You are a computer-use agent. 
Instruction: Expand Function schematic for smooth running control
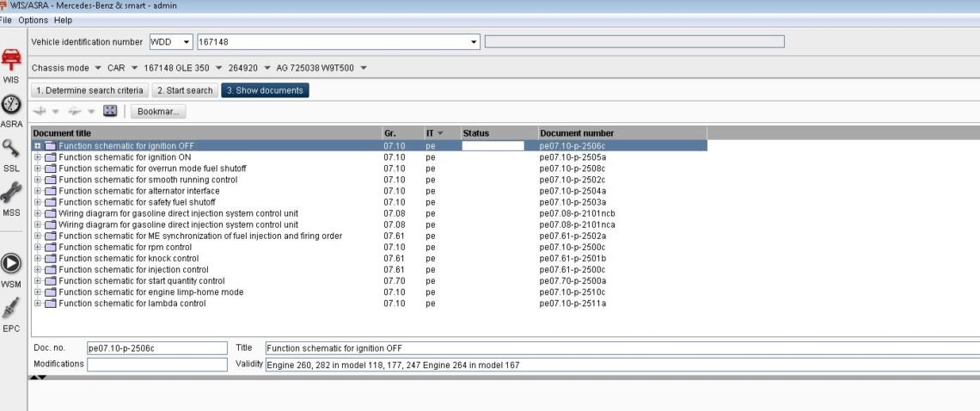pyautogui.click(x=38, y=180)
